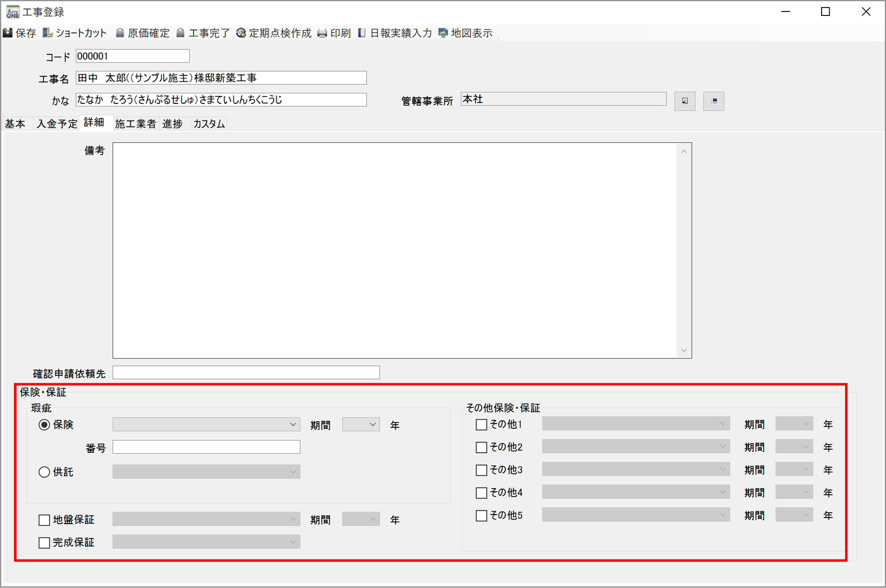Click the second button beside 管轄事業所 field
The height and width of the screenshot is (588, 886).
[x=714, y=101]
